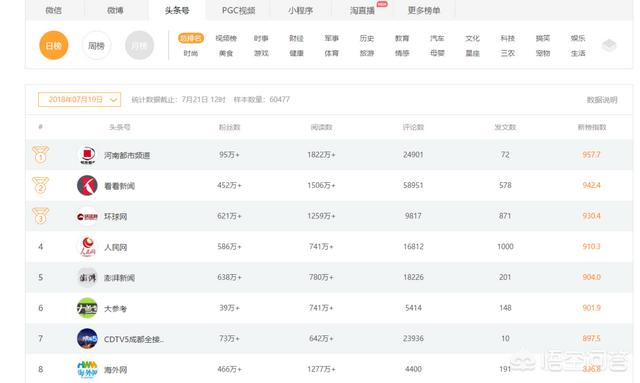Click the 大参考 account avatar
The width and height of the screenshot is (640, 383).
[87, 308]
